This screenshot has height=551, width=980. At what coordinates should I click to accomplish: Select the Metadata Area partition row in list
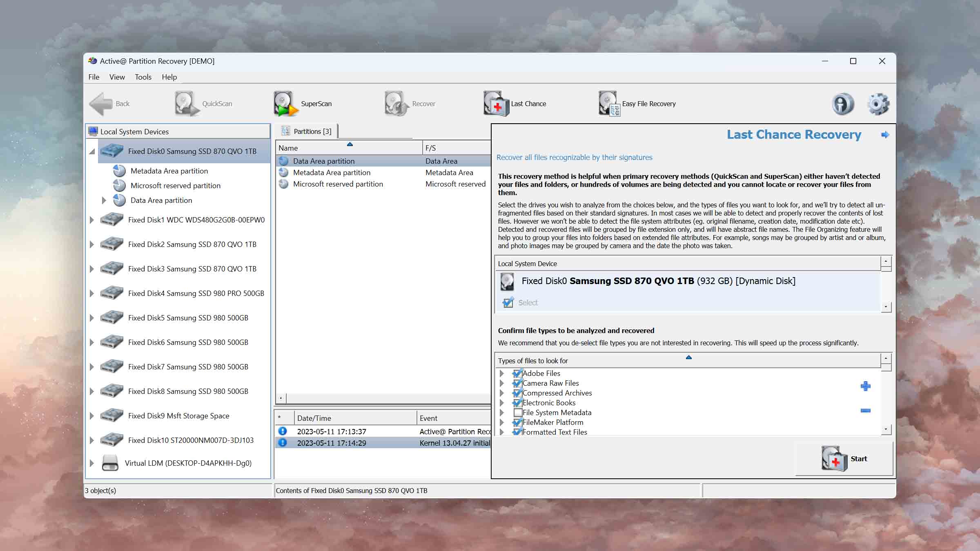pos(383,172)
